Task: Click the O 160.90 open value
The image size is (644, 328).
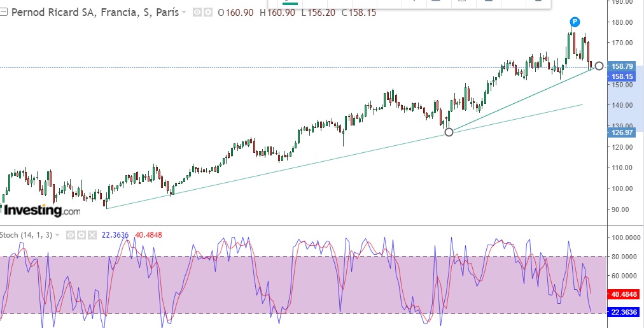Action: tap(235, 13)
